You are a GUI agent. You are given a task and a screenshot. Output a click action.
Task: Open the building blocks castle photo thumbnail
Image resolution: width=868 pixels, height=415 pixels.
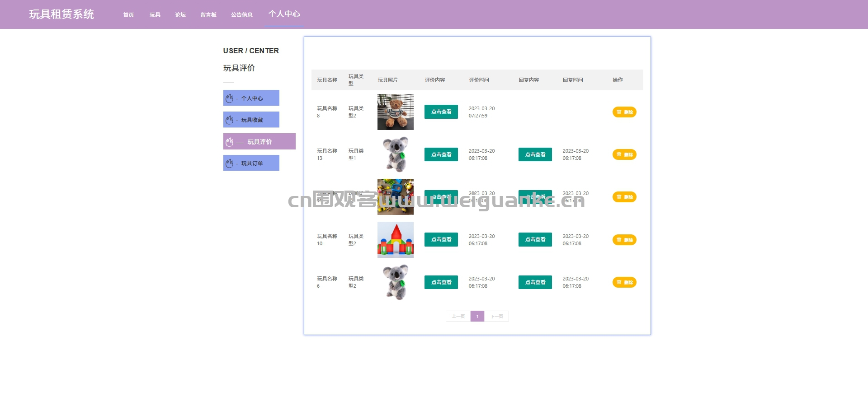click(x=396, y=240)
